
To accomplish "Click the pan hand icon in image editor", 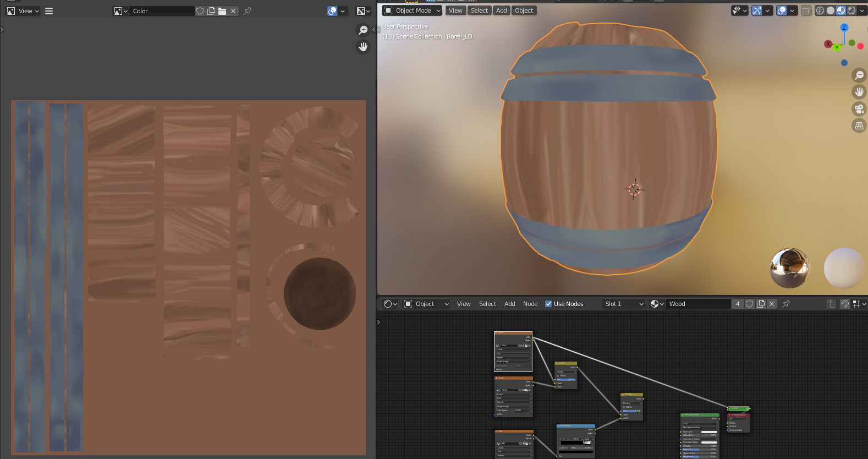I will pos(363,47).
